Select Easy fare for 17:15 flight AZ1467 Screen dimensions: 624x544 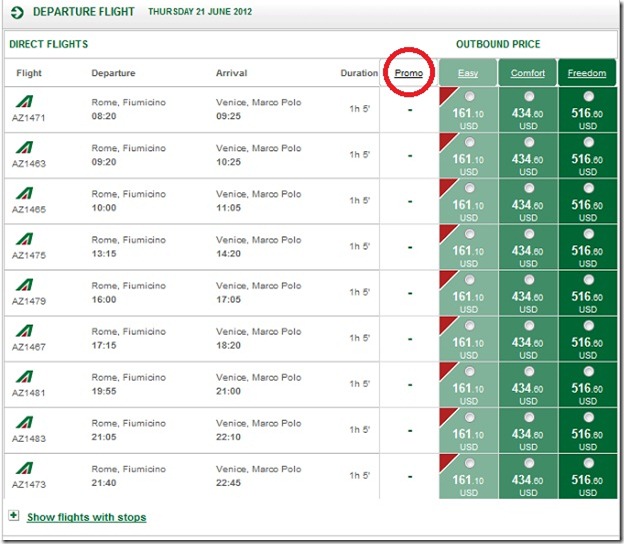click(x=470, y=326)
